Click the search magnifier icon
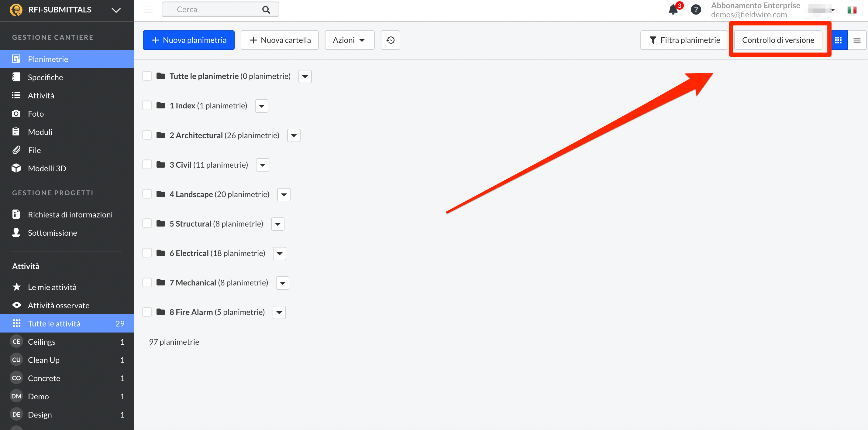This screenshot has width=868, height=430. click(266, 9)
